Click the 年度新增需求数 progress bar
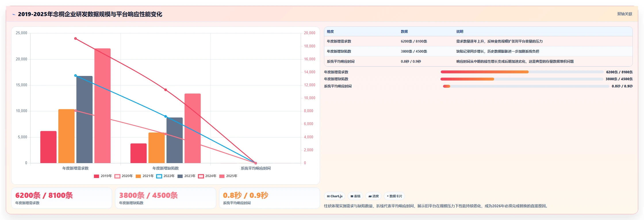The height and width of the screenshot is (220, 644). [522, 72]
